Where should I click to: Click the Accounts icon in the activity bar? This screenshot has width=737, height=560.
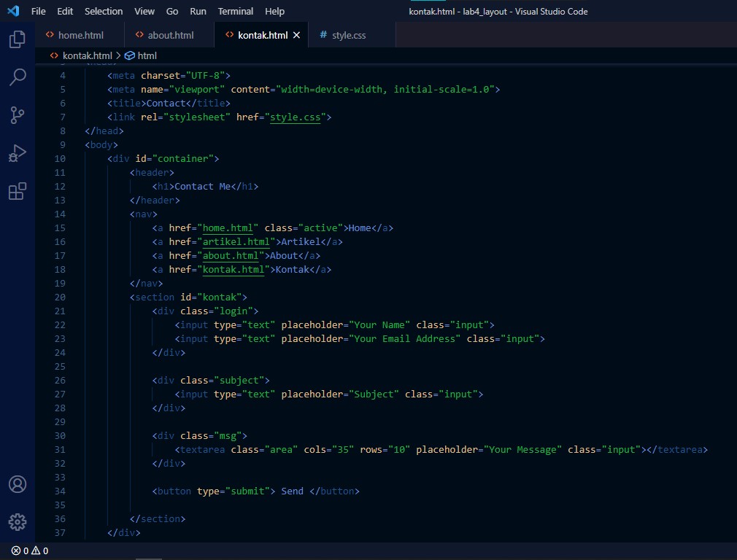click(18, 483)
